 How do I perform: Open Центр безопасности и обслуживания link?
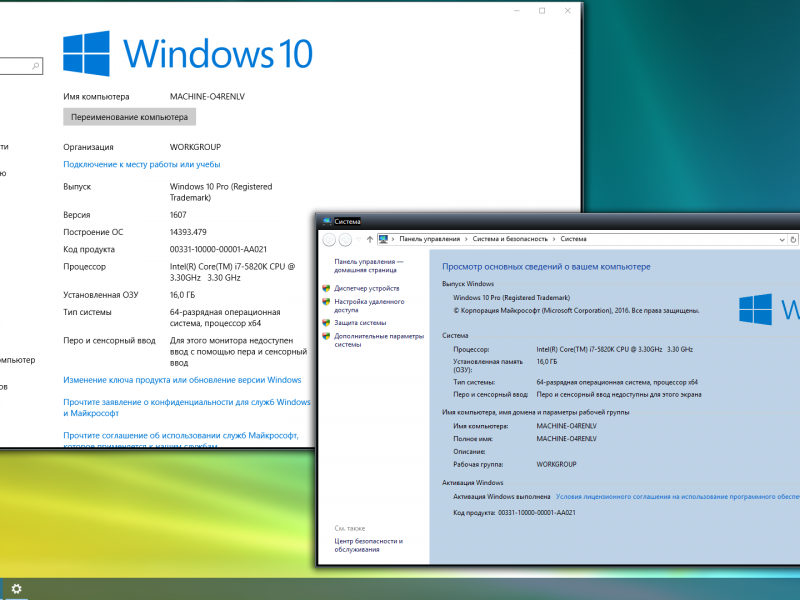coord(368,545)
